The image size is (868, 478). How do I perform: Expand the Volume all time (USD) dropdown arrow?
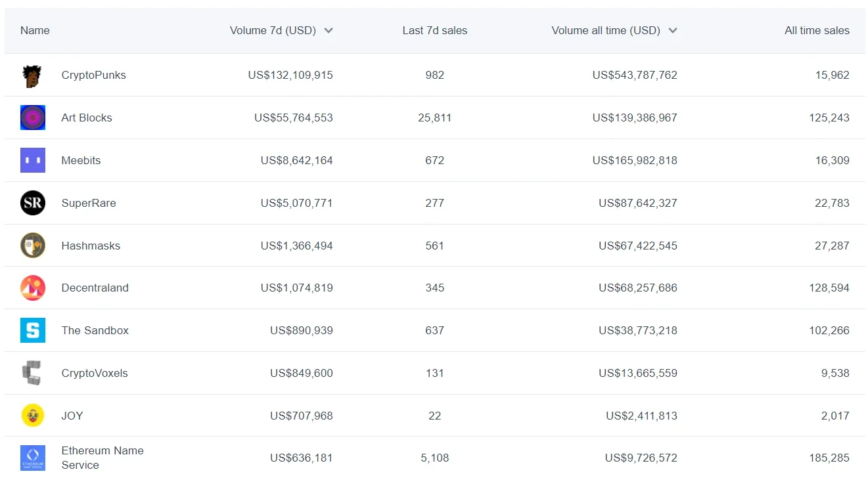(x=672, y=31)
